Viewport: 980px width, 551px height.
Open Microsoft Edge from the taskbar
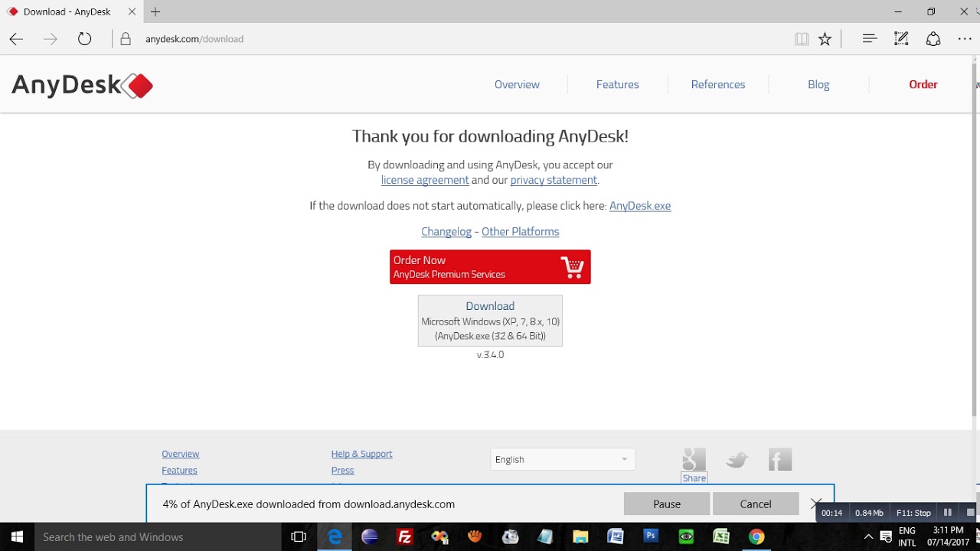(x=335, y=537)
